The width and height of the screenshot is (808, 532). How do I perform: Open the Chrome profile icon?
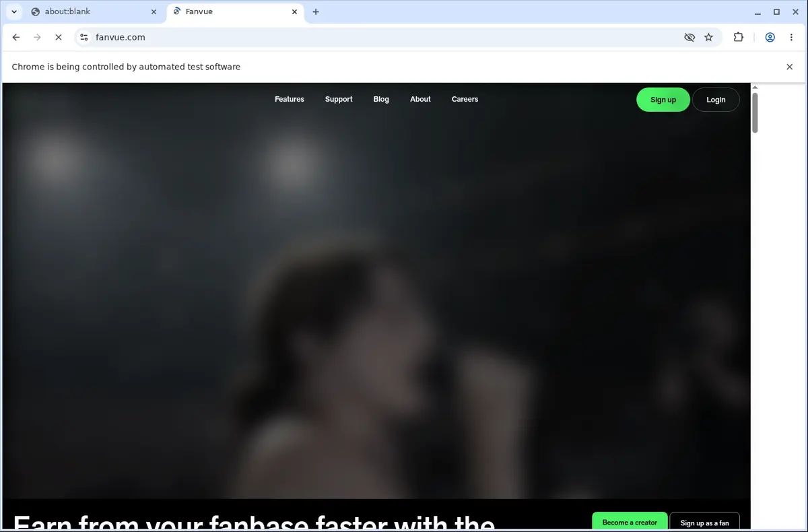tap(770, 38)
